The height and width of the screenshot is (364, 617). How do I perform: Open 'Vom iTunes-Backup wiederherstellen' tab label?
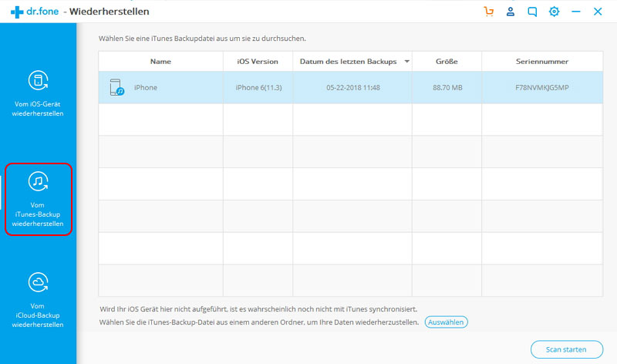coord(38,214)
